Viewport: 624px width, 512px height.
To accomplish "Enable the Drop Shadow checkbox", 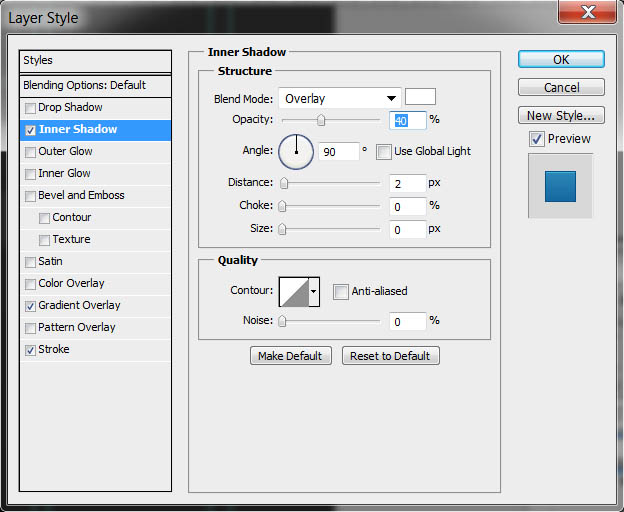I will [x=30, y=108].
